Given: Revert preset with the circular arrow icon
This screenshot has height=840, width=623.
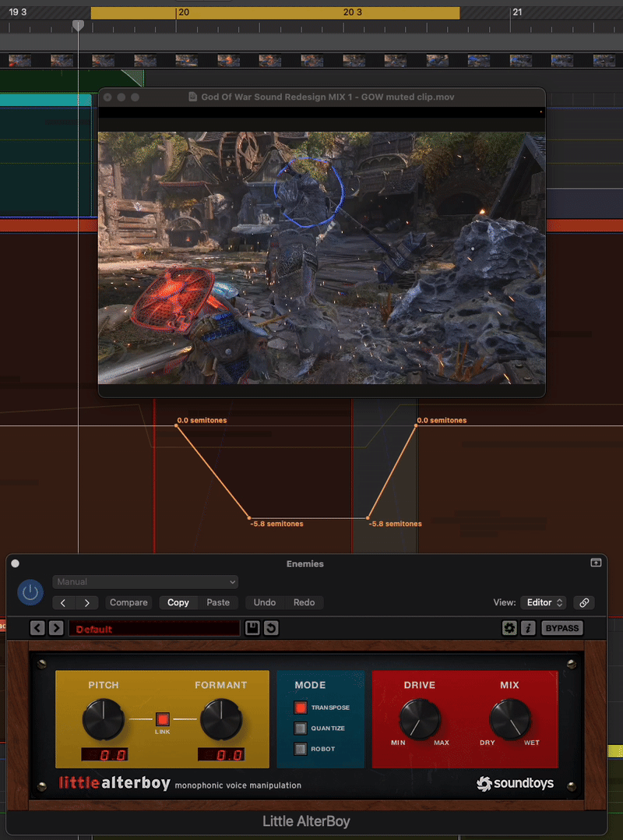Looking at the screenshot, I should click(x=271, y=628).
